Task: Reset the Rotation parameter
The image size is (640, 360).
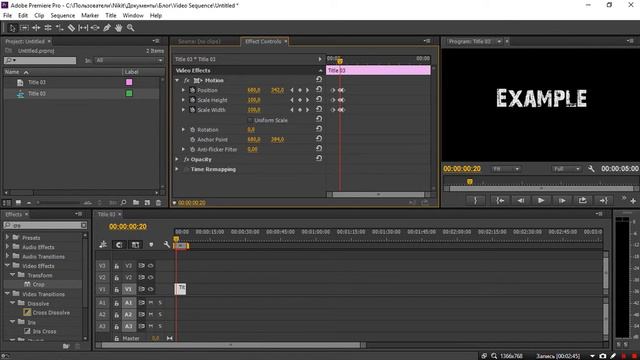Action: coord(319,129)
